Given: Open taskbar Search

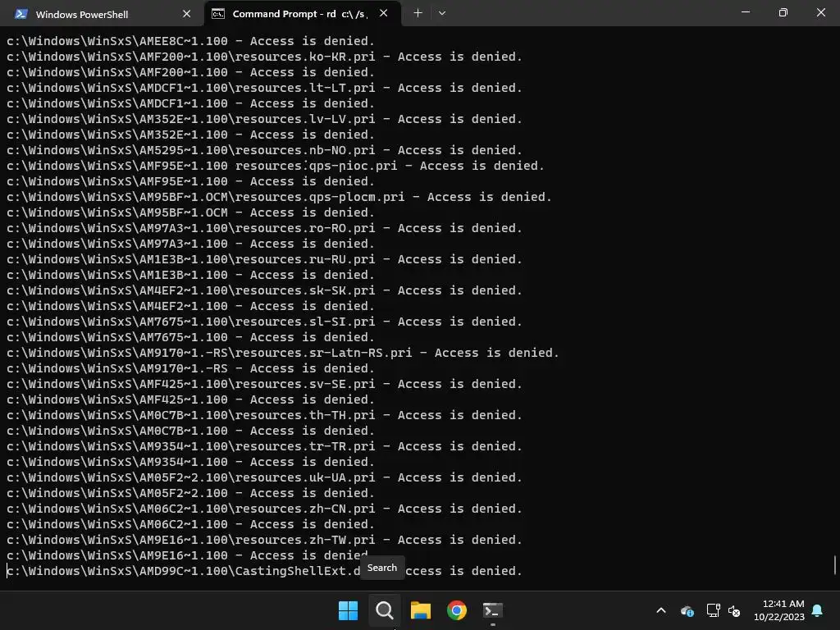Looking at the screenshot, I should coord(384,610).
